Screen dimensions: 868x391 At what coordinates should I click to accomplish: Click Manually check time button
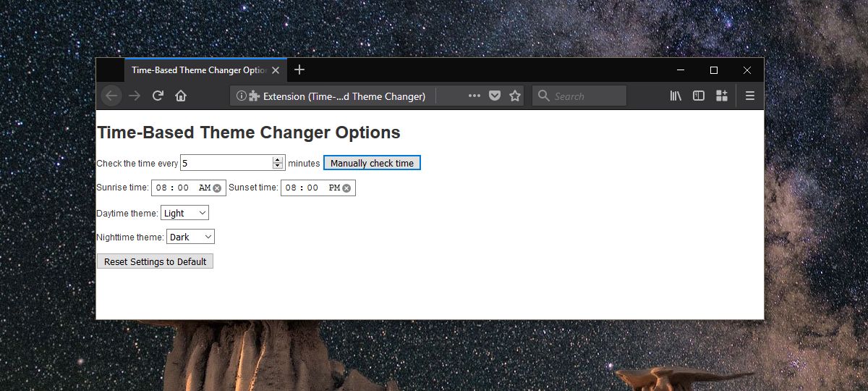tap(372, 163)
